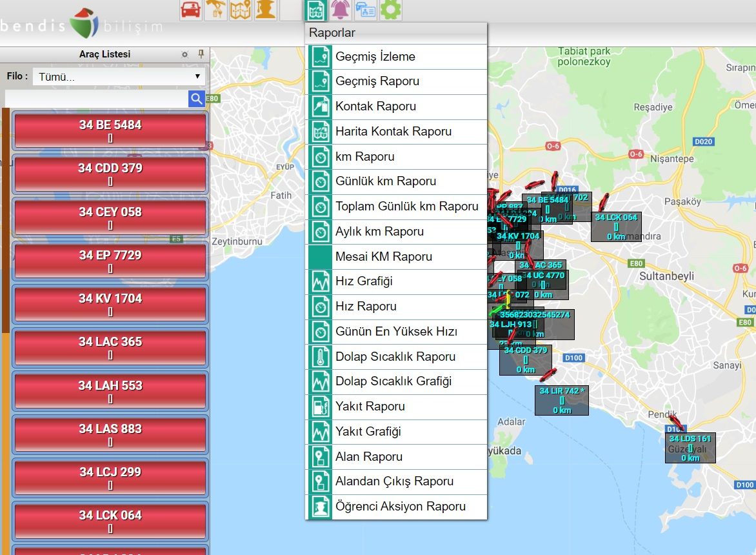Select vehicle 34 LCJ 299 in the list
Image resolution: width=756 pixels, height=555 pixels.
click(110, 478)
